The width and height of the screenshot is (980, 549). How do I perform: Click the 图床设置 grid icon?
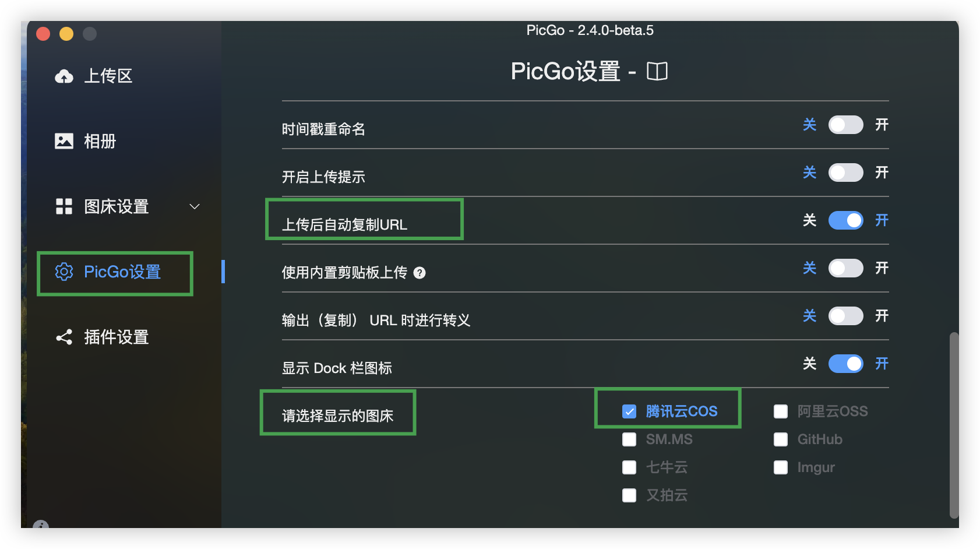click(64, 207)
